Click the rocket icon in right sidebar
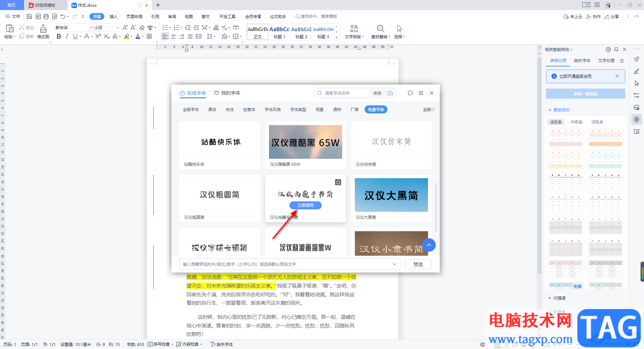 (637, 59)
